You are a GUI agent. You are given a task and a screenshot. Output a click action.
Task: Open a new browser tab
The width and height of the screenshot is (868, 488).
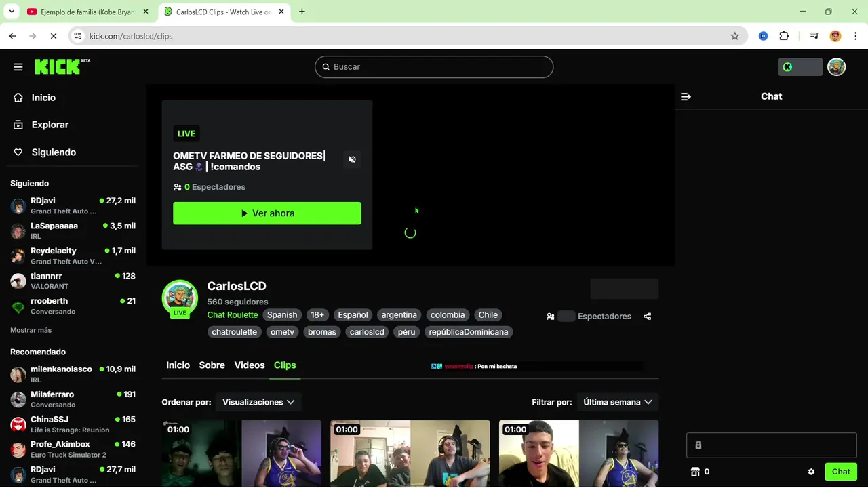pyautogui.click(x=302, y=12)
